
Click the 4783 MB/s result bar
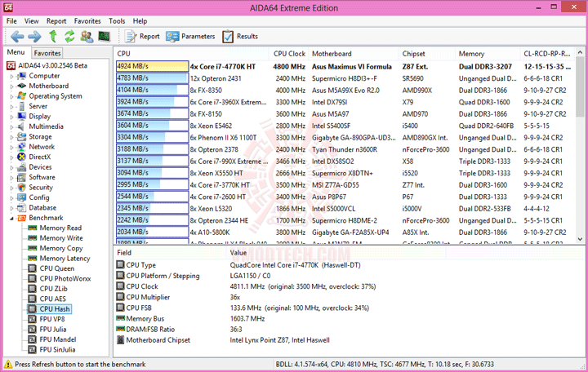[152, 78]
